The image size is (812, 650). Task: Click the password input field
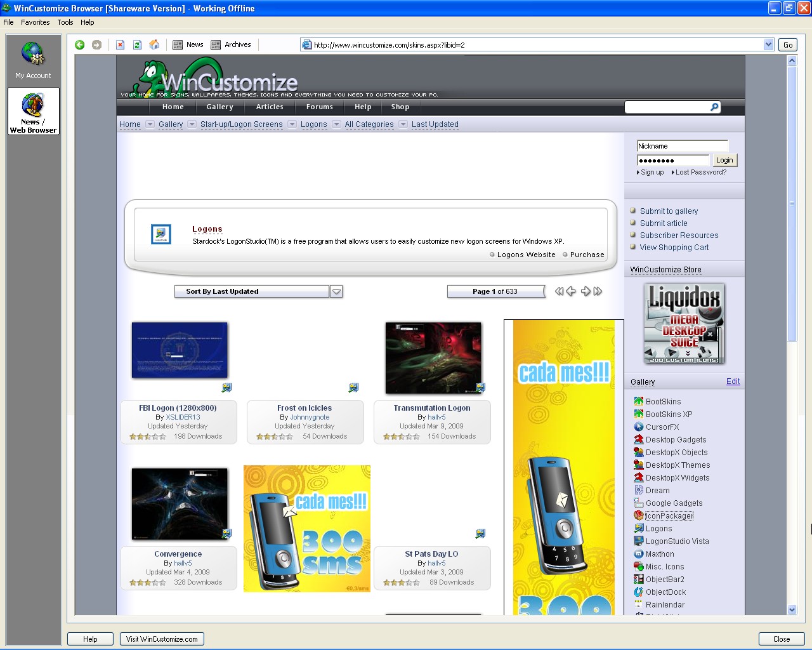673,161
